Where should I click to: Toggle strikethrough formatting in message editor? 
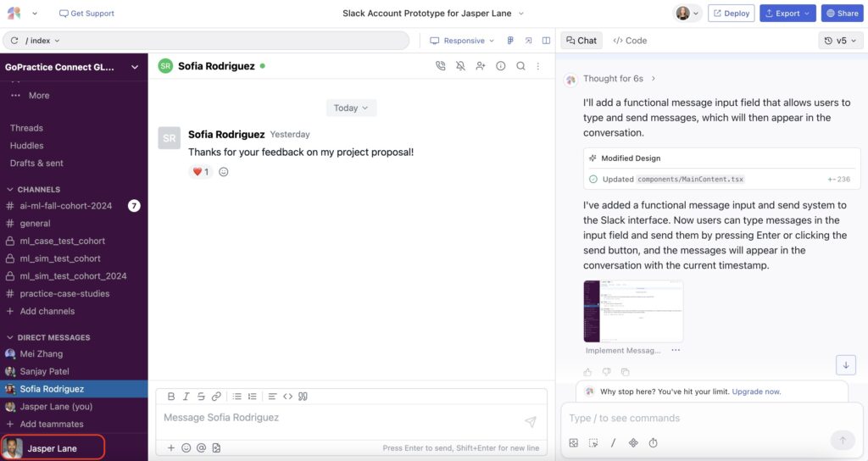(x=201, y=397)
